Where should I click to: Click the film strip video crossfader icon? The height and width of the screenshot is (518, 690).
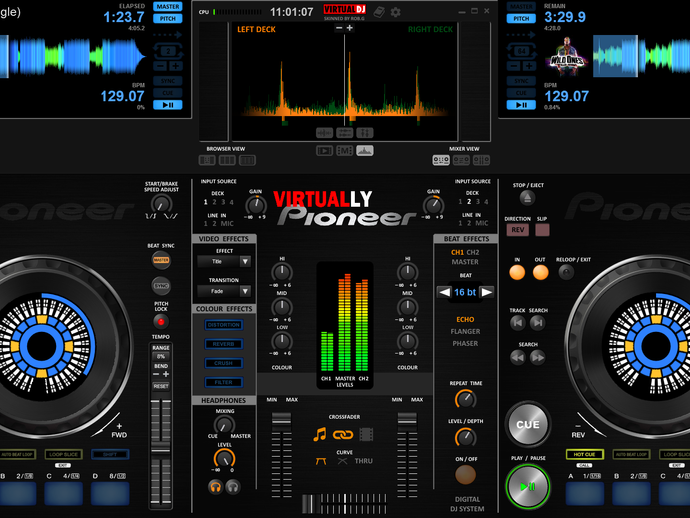(366, 434)
